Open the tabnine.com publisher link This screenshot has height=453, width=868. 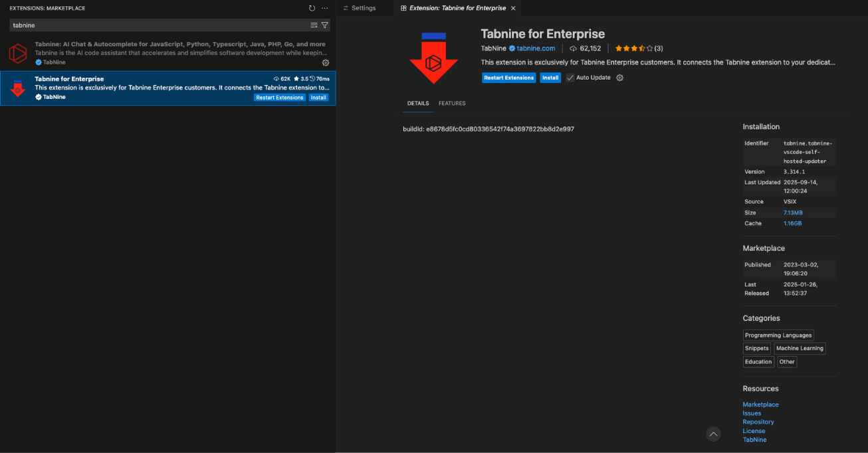pos(535,48)
